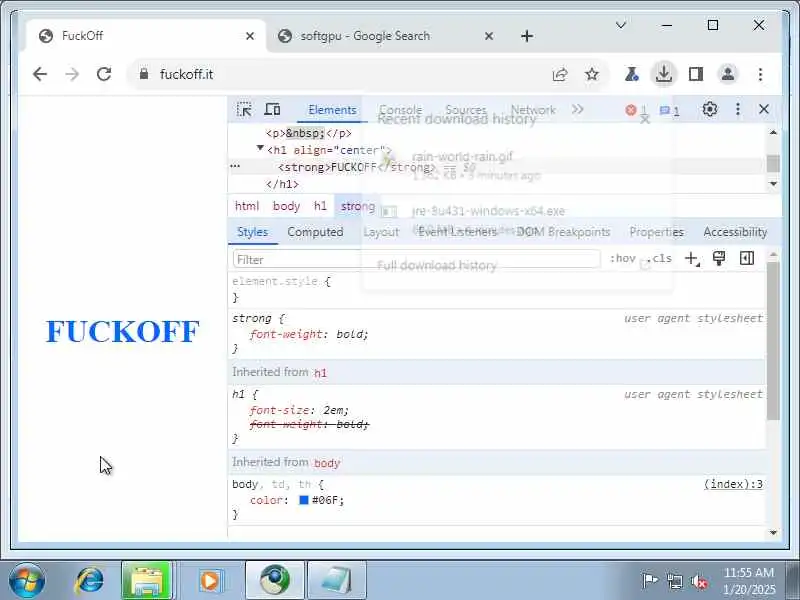This screenshot has width=800, height=600.
Task: Click the styles Filter input field
Action: click(416, 259)
